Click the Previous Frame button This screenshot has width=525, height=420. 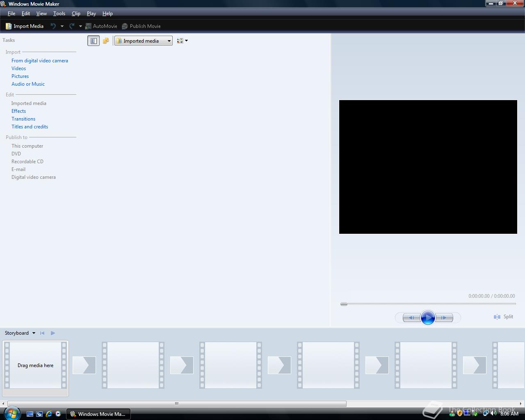(411, 317)
